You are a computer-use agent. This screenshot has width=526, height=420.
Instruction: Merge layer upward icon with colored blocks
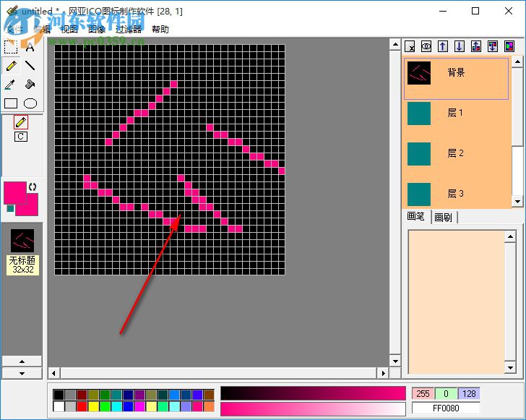[475, 46]
